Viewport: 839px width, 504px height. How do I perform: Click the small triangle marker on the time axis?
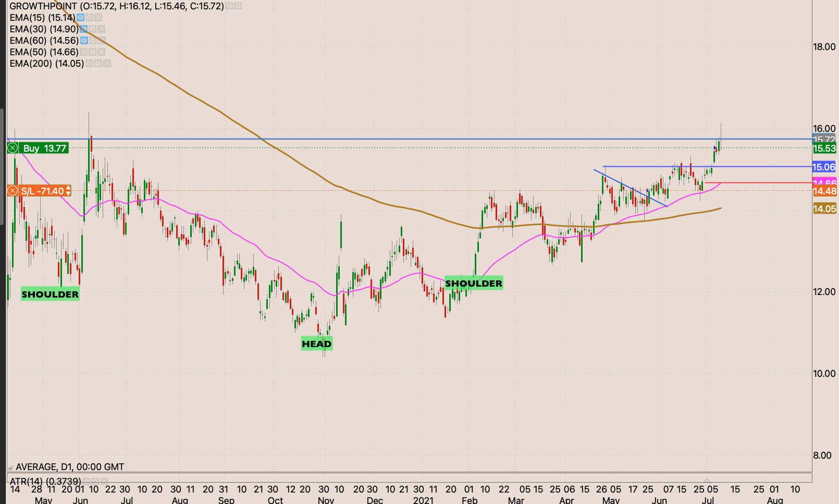[x=707, y=480]
